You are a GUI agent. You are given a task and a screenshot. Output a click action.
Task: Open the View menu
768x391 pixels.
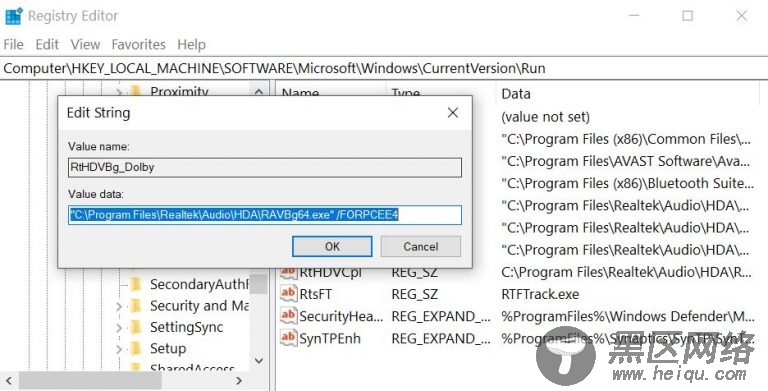(x=85, y=45)
